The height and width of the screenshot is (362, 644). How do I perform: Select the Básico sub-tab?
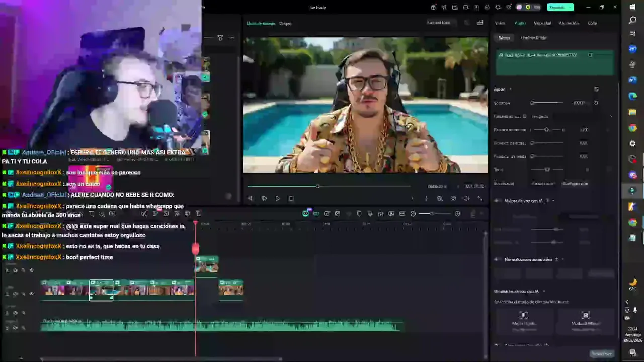[504, 38]
